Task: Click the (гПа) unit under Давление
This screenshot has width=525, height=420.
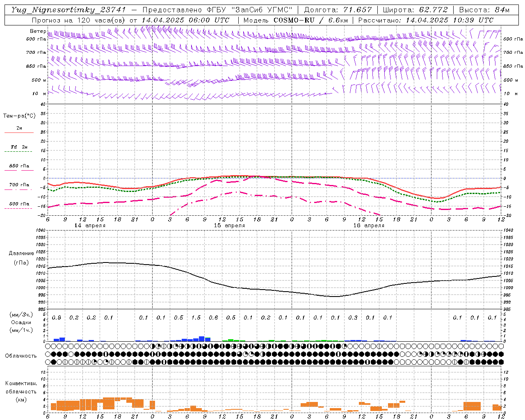Action: coord(21,262)
